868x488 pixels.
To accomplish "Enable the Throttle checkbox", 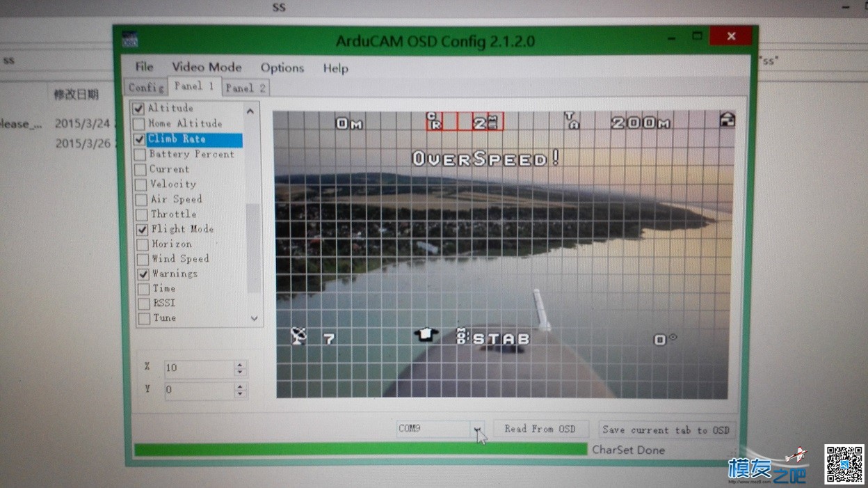I will pos(142,214).
